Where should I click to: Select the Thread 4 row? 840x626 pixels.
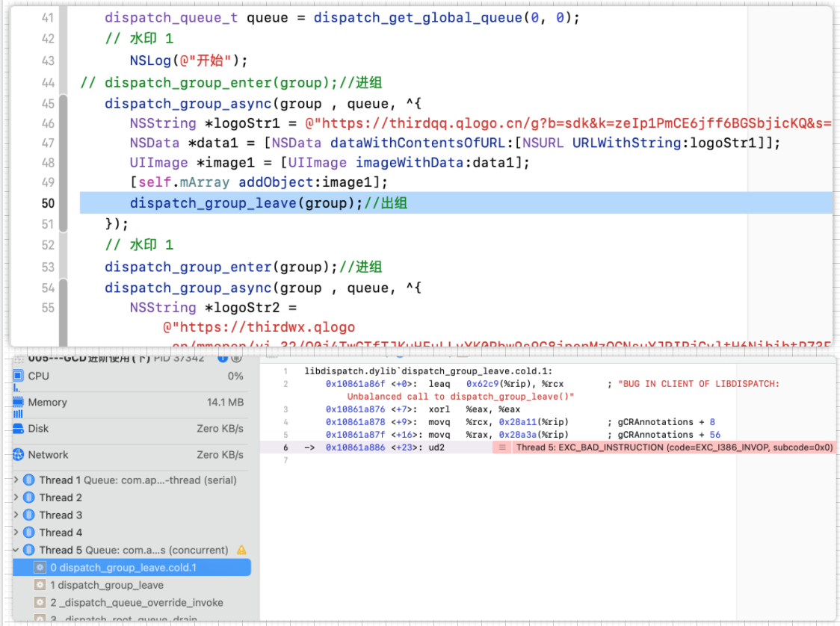click(x=132, y=533)
